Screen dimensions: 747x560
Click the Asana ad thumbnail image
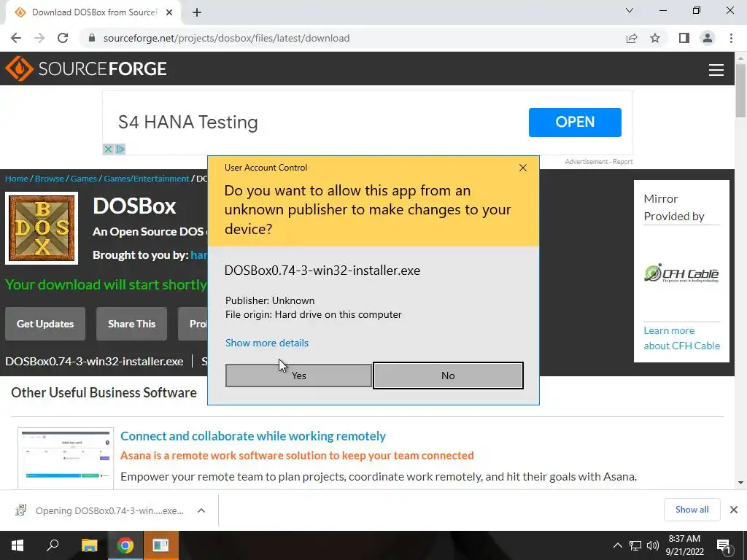click(66, 458)
